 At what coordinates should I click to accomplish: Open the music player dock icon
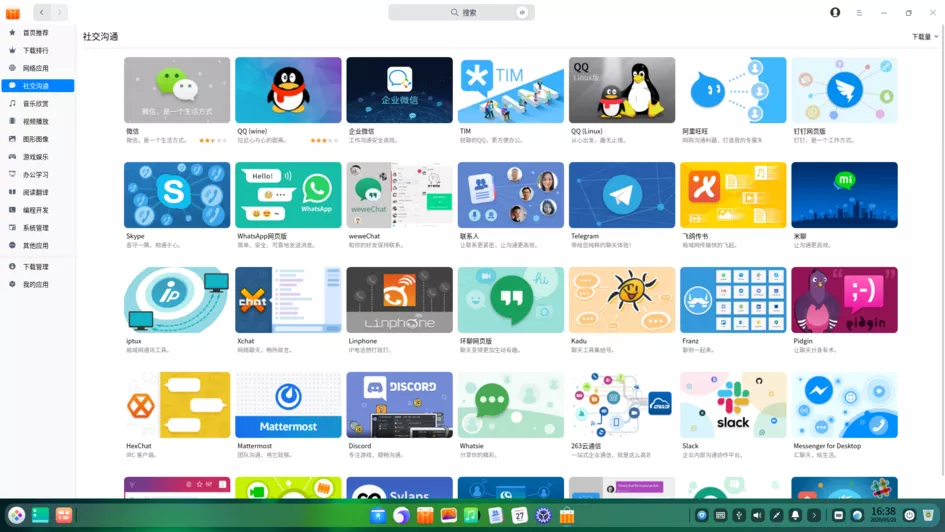tap(471, 515)
